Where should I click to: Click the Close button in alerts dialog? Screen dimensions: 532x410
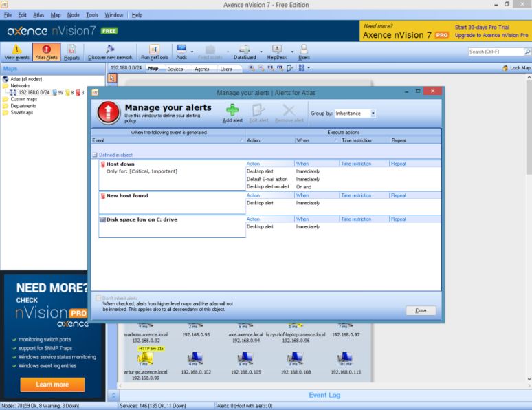(x=421, y=310)
